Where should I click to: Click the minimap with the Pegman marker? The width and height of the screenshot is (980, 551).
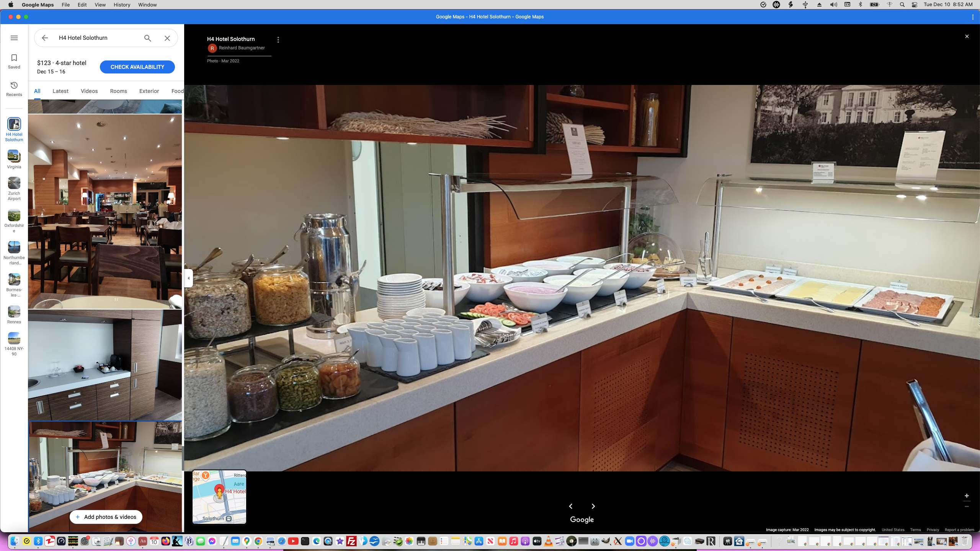pyautogui.click(x=219, y=497)
